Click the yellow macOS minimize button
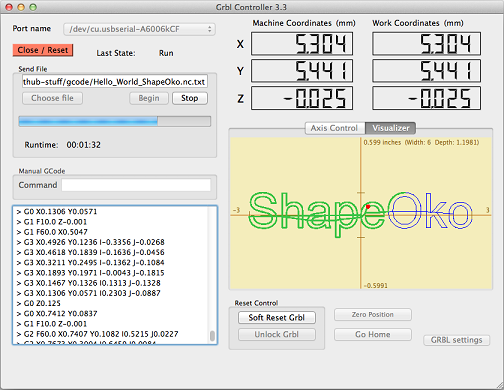Screen dimensions: 504x390 pos(21,7)
